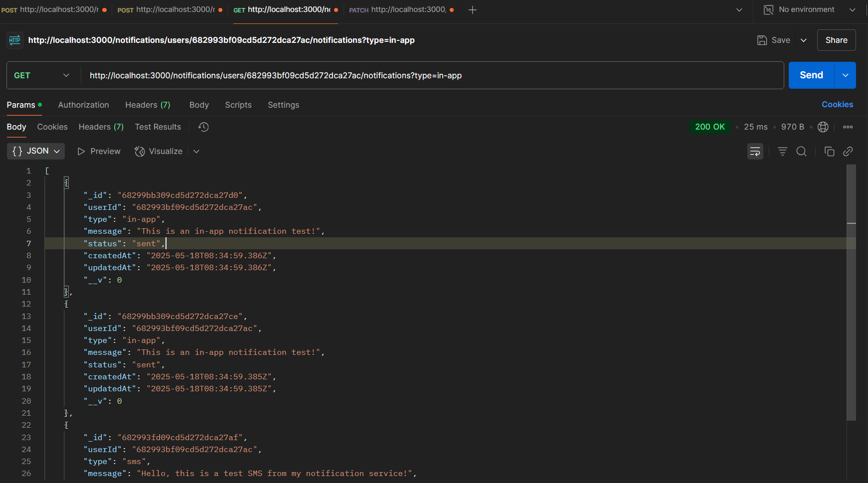
Task: Switch to the first POST request tab
Action: click(x=54, y=9)
